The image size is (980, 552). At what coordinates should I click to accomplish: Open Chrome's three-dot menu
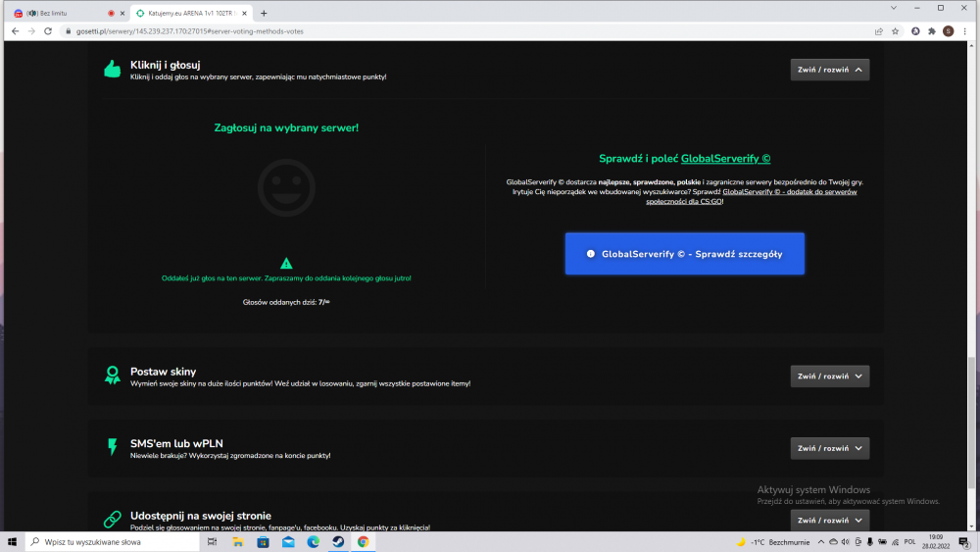point(965,31)
